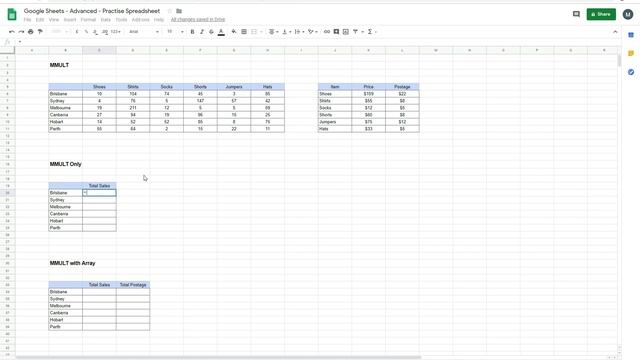Increase decimal places
640x360 pixels.
[x=104, y=31]
